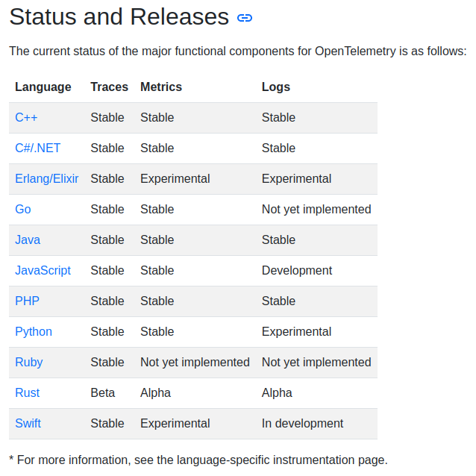Viewport: 476px width, 476px height.
Task: Open the Go language link
Action: point(23,210)
